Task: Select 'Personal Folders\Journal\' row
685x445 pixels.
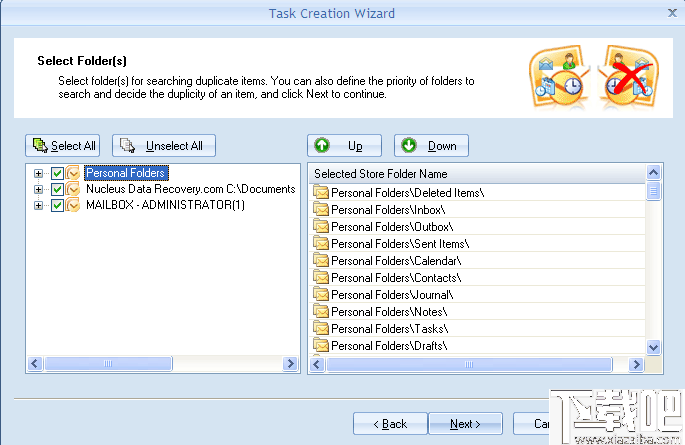Action: click(477, 295)
